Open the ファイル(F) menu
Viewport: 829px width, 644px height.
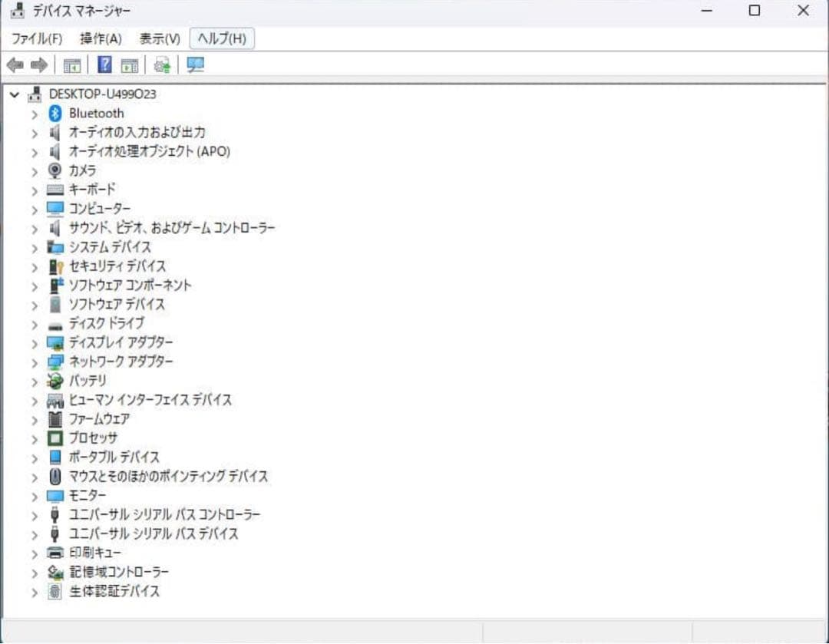tap(37, 38)
